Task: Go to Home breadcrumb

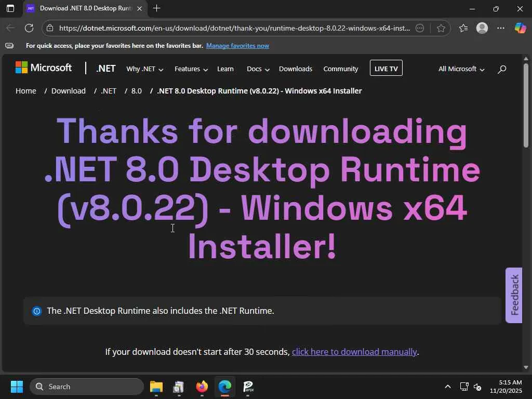Action: point(26,91)
